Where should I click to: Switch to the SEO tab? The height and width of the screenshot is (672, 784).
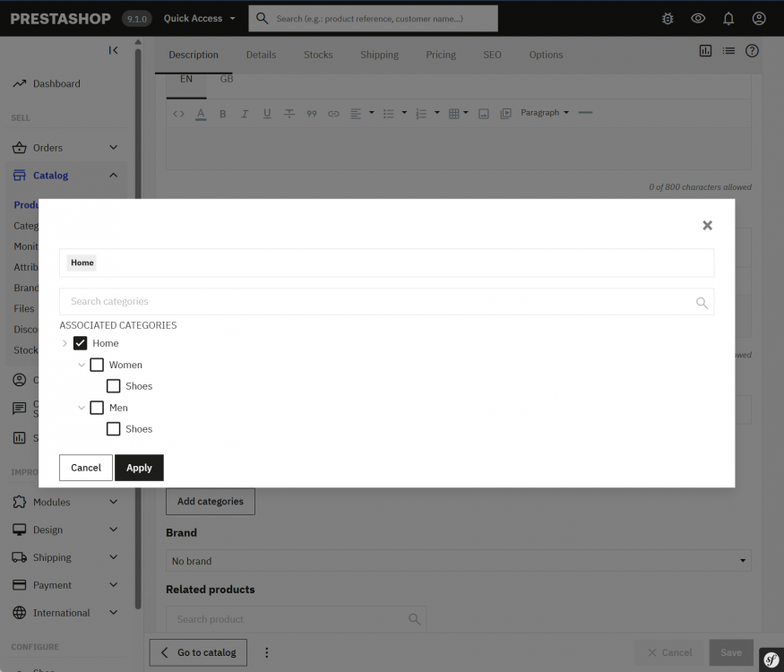click(x=492, y=55)
